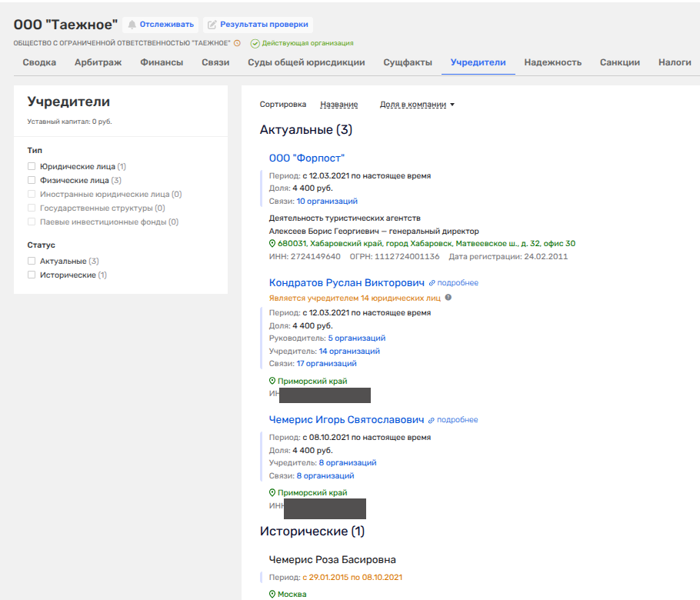Tick the Исторические status checkbox
Image resolution: width=700 pixels, height=600 pixels.
click(32, 275)
